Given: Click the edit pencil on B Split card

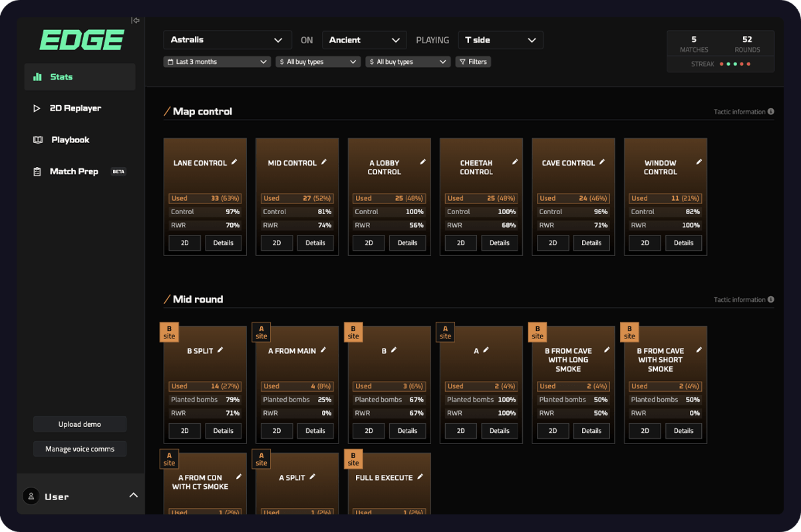Looking at the screenshot, I should pyautogui.click(x=221, y=350).
